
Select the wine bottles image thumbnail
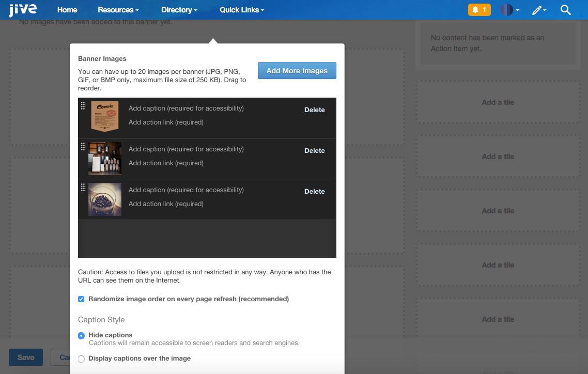click(x=105, y=159)
